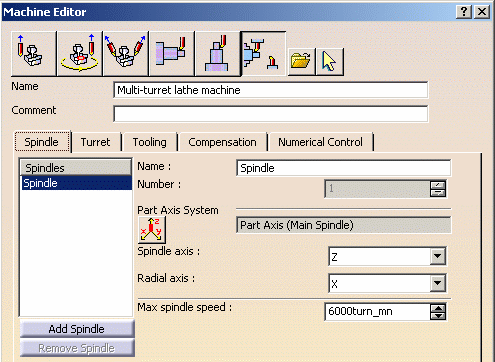Select the multi-turret lathe machine icon
Image resolution: width=495 pixels, height=362 pixels.
(263, 53)
